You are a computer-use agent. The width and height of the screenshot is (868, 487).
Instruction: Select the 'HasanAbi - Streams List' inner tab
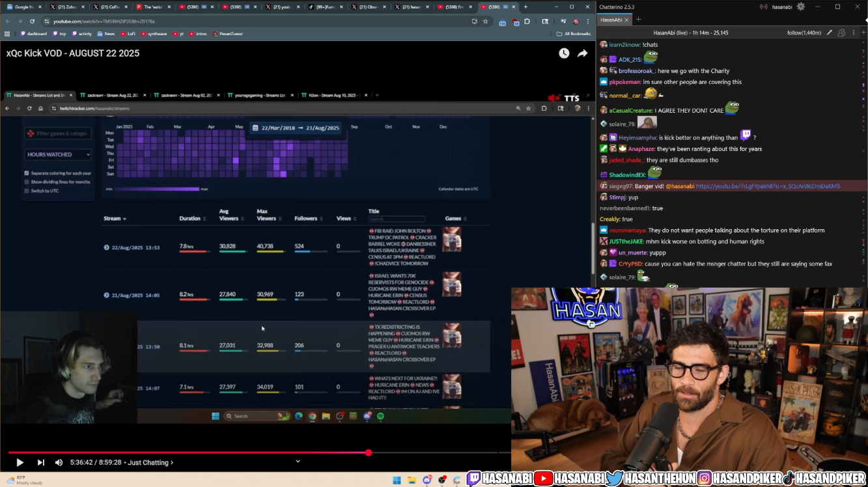pyautogui.click(x=40, y=95)
